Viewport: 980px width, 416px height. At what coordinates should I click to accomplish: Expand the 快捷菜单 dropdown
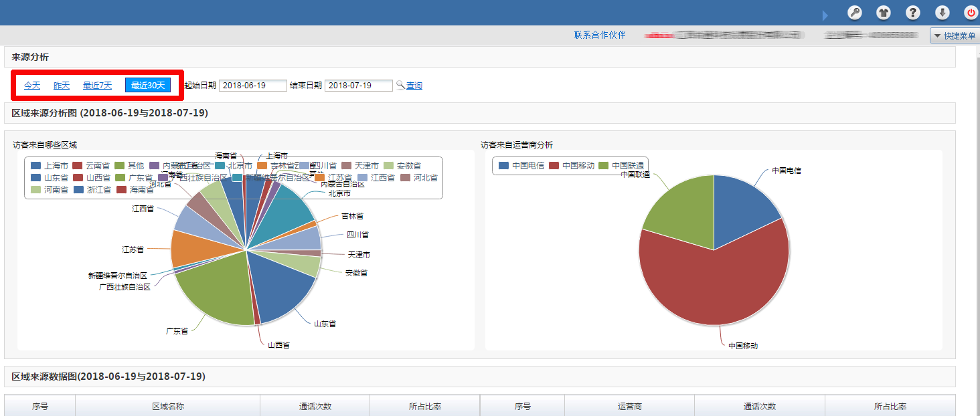click(953, 35)
